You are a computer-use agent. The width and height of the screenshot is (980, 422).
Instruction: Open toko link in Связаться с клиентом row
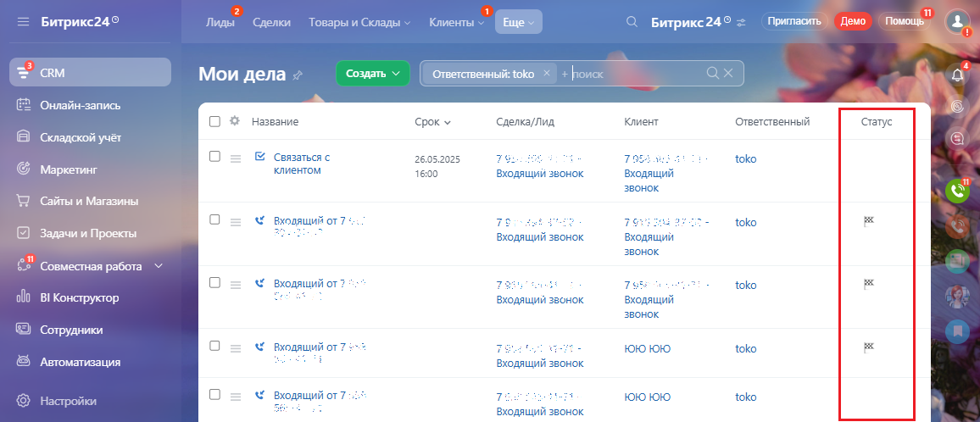point(746,158)
